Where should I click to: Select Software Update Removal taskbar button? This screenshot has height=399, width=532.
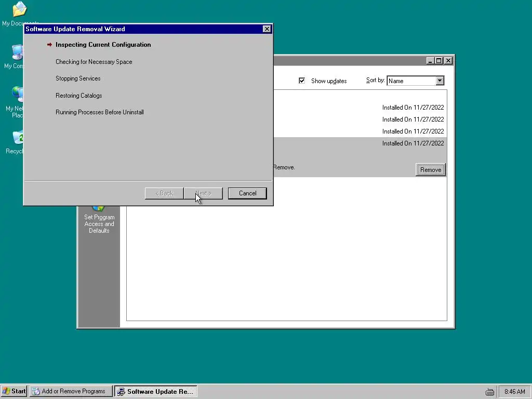click(x=156, y=391)
